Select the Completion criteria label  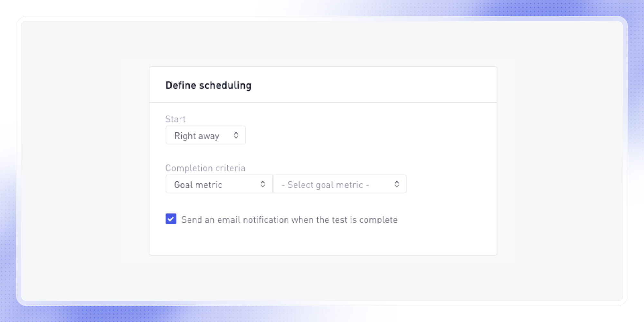click(x=205, y=168)
